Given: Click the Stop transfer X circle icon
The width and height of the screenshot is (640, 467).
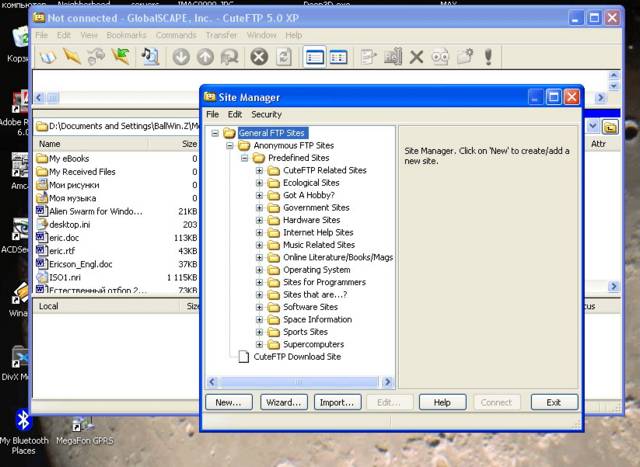Looking at the screenshot, I should pos(259,57).
